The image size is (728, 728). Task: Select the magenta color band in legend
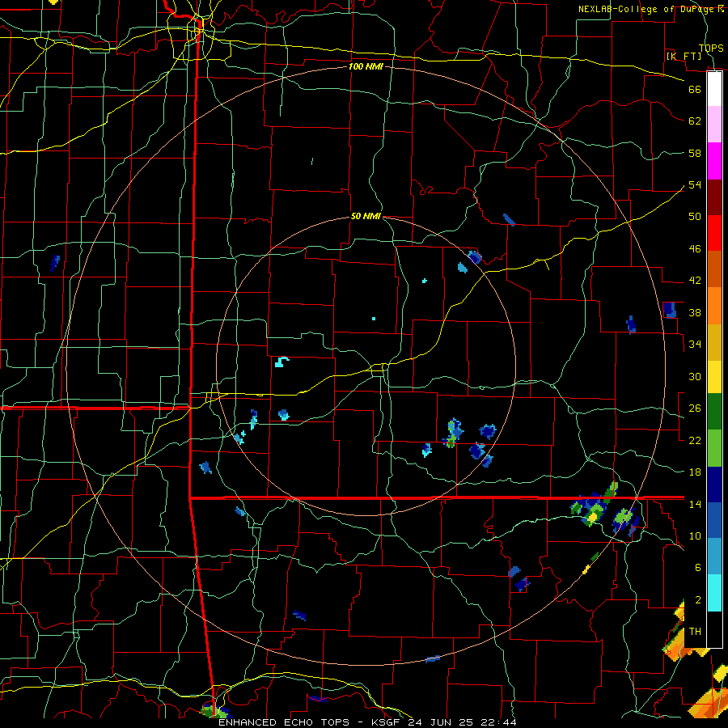pyautogui.click(x=714, y=161)
